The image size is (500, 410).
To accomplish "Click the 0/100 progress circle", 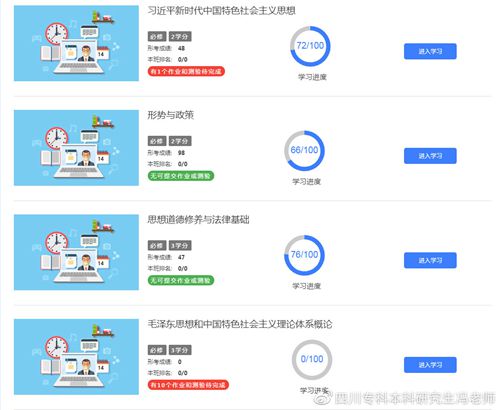I will [312, 359].
